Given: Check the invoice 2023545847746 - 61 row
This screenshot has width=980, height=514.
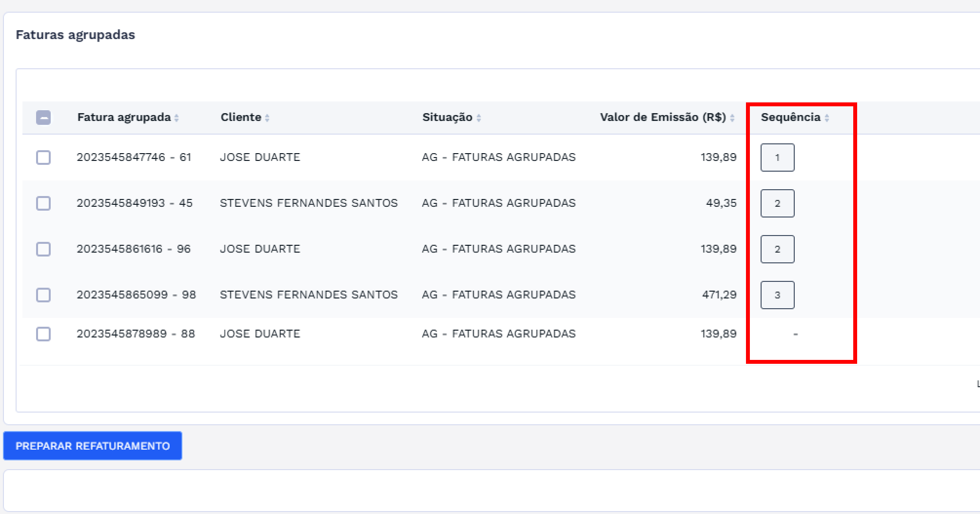Looking at the screenshot, I should click(43, 158).
